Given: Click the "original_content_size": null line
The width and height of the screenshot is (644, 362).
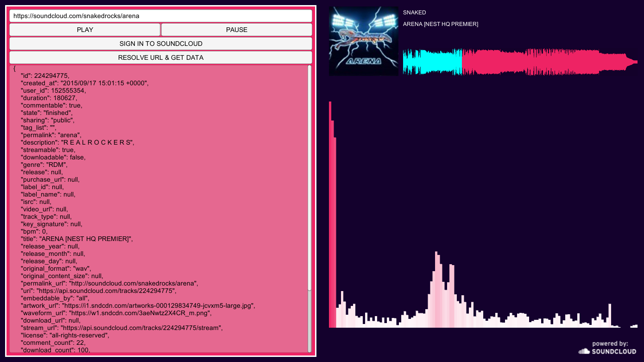Looking at the screenshot, I should tap(62, 276).
